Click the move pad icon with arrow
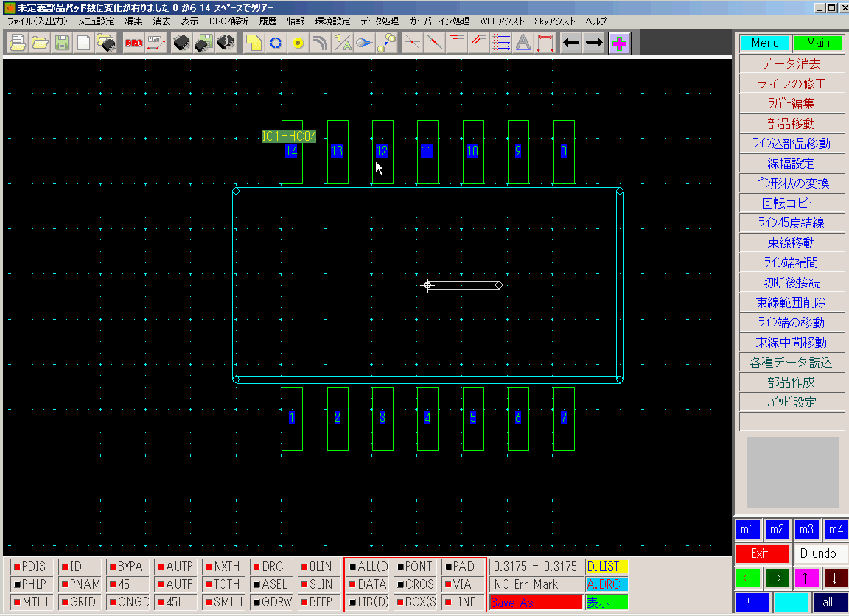The image size is (849, 616). point(386,43)
